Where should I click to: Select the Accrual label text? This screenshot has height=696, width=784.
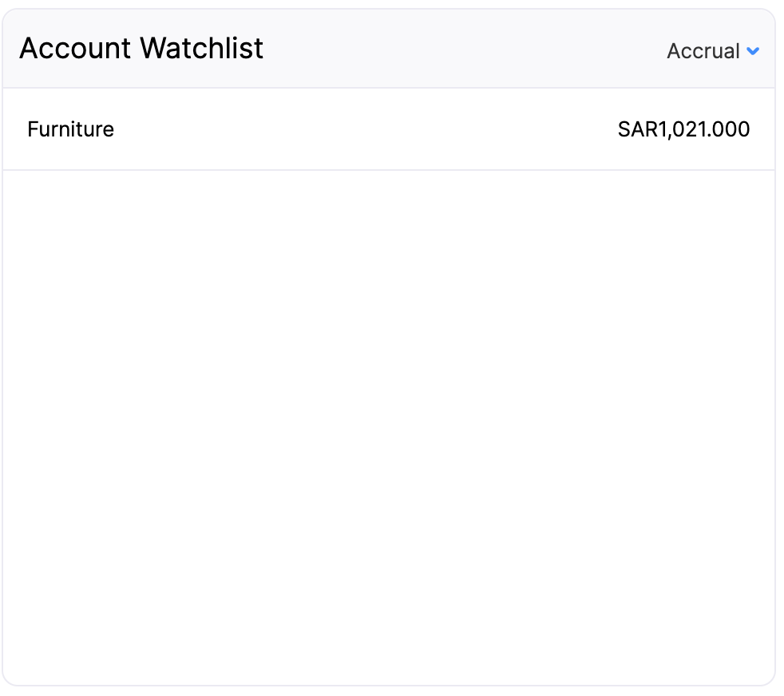click(702, 50)
